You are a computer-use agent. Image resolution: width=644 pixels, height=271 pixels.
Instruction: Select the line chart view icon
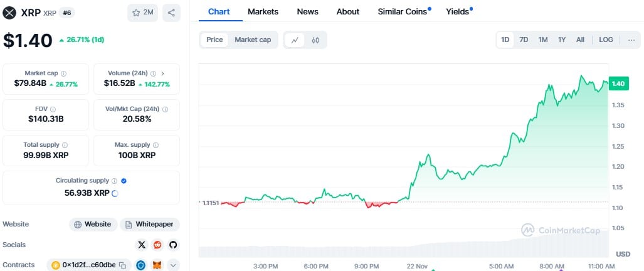pyautogui.click(x=295, y=40)
